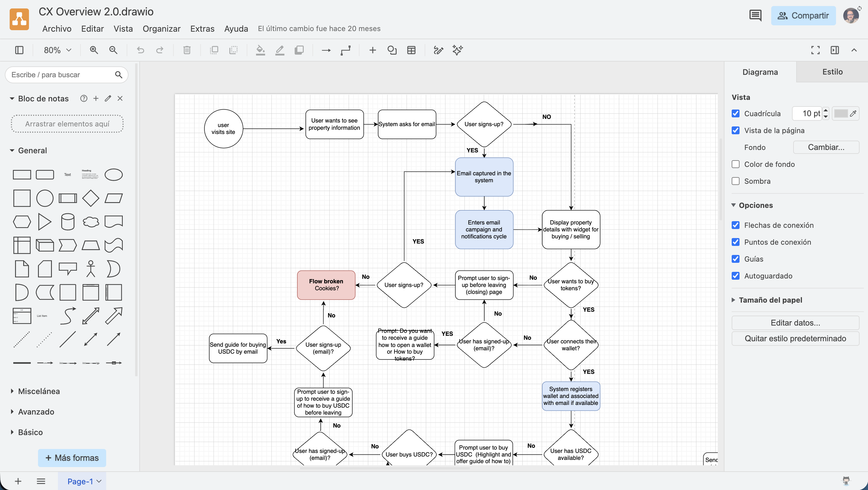Toggle the format panel icon
Image resolution: width=868 pixels, height=490 pixels.
[835, 50]
